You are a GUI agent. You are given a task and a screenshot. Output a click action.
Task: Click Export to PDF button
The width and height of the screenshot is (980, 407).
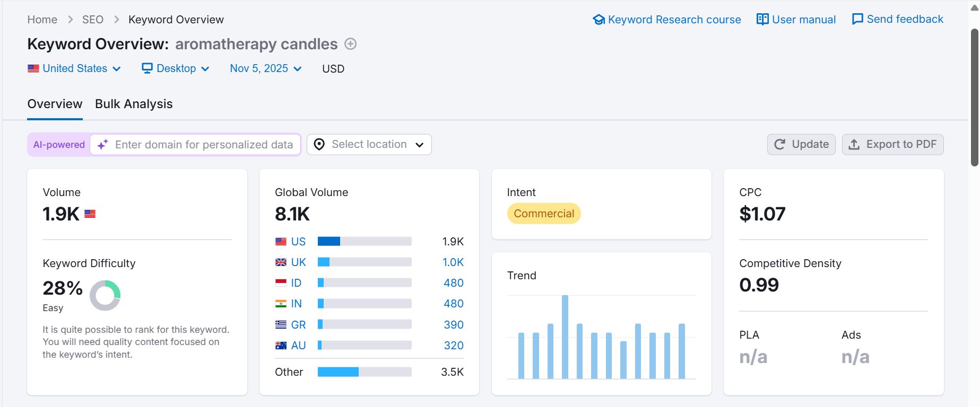(892, 145)
